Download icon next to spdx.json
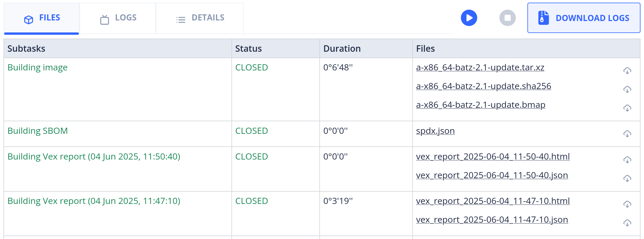 pos(627,134)
